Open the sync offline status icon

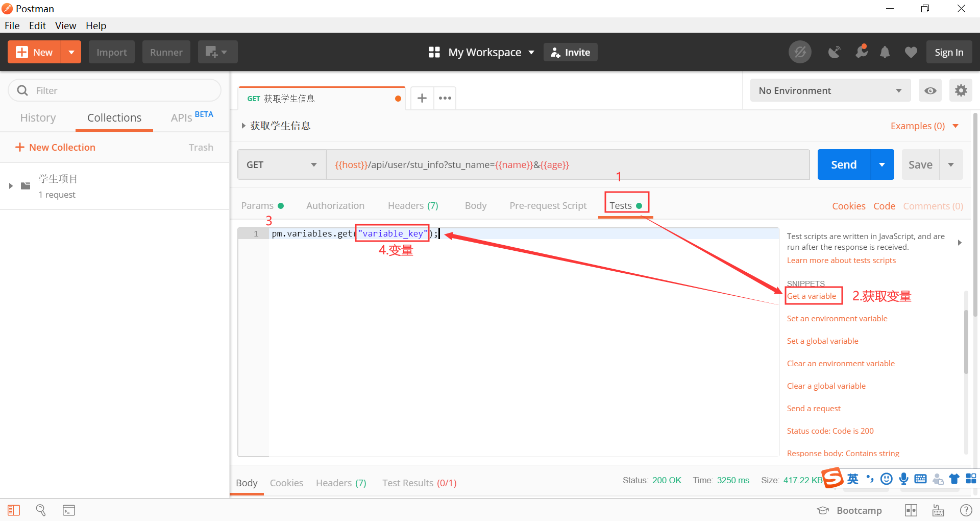(x=800, y=52)
